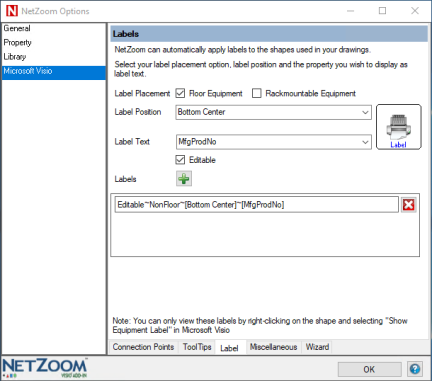Image resolution: width=432 pixels, height=381 pixels.
Task: Toggle the Floor Equipment checkbox
Action: point(180,93)
